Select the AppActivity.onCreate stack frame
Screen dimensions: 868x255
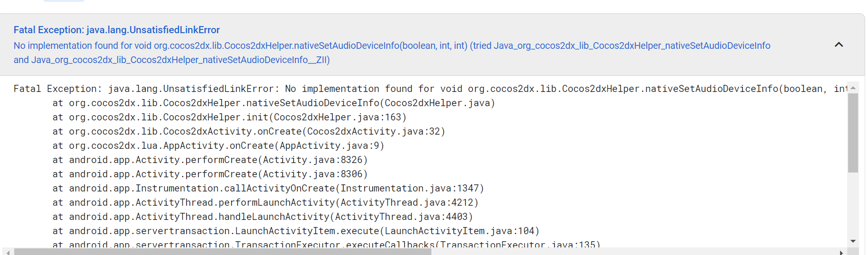218,146
